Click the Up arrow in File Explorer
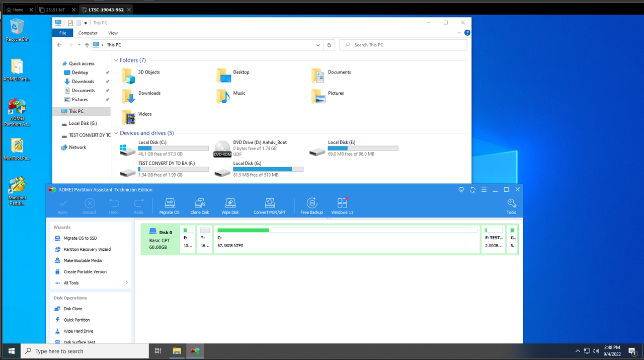The width and height of the screenshot is (644, 360). (x=87, y=45)
